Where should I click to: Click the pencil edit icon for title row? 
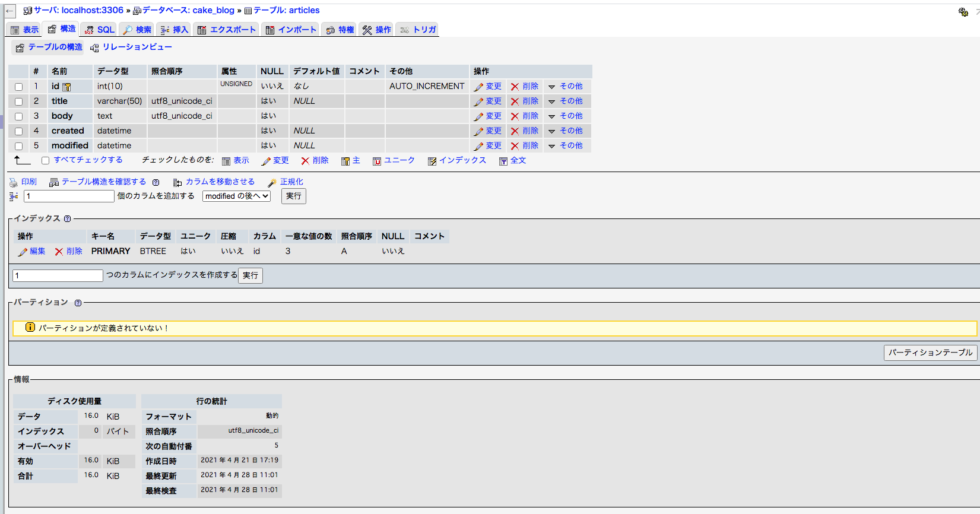(x=478, y=101)
